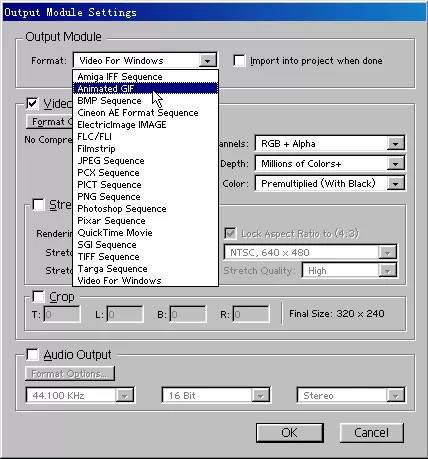Open the NTSC, 640 x 480 stretch preset dropdown

[x=310, y=252]
